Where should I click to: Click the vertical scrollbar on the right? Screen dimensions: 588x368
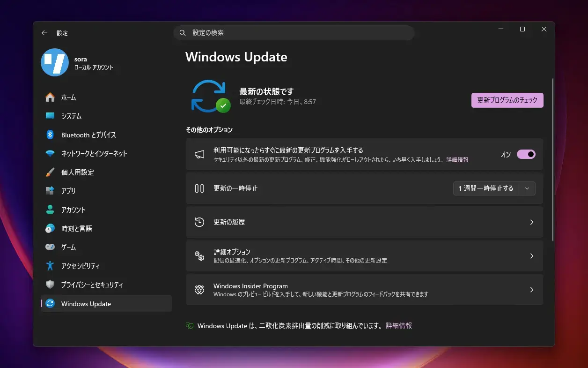pos(553,159)
